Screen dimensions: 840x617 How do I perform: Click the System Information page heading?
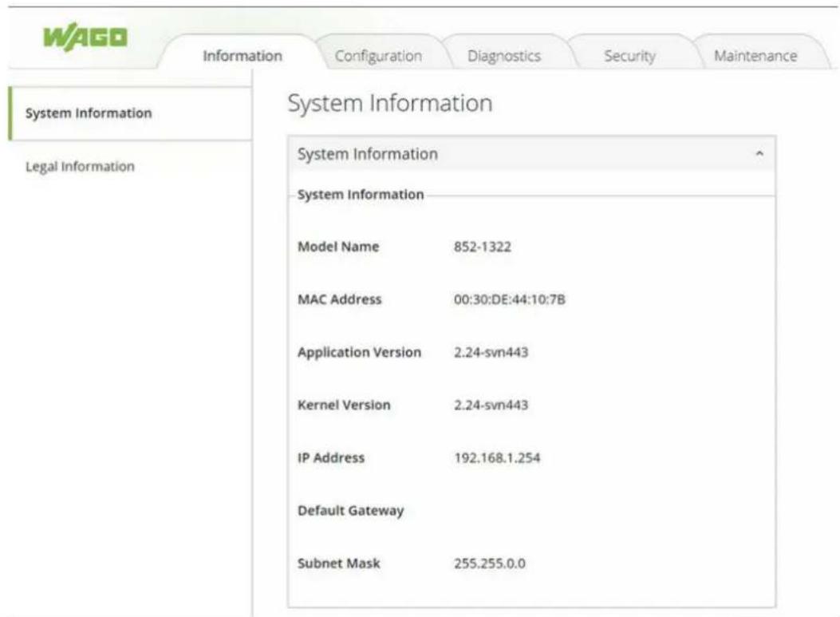[390, 103]
